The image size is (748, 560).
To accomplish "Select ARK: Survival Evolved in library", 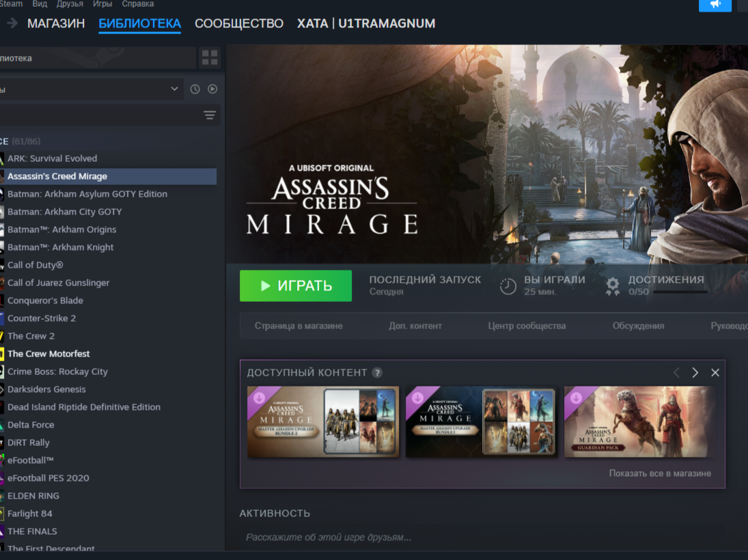I will pos(109,158).
